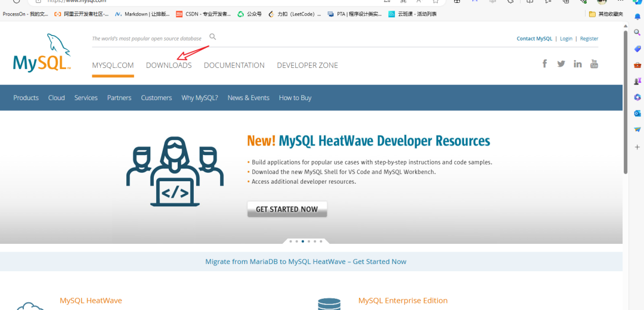The height and width of the screenshot is (310, 644).
Task: Click the Register link
Action: tap(589, 39)
